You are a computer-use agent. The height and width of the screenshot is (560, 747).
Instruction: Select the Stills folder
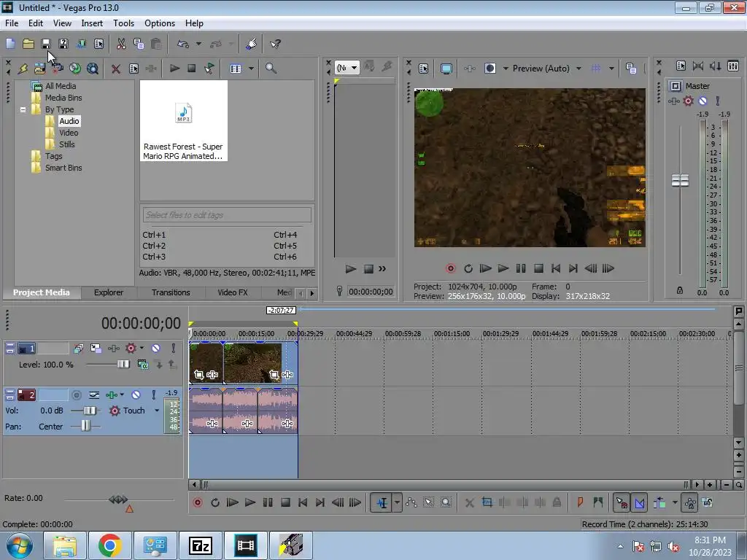pos(66,144)
